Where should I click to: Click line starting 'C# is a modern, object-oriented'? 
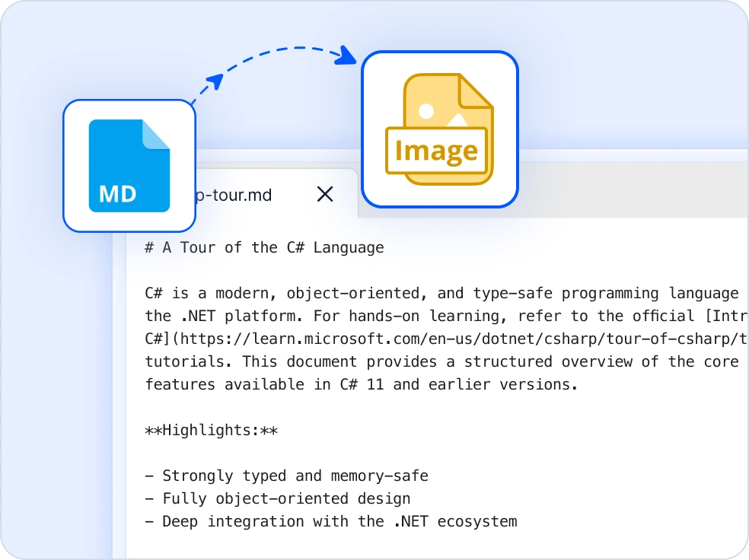441,293
